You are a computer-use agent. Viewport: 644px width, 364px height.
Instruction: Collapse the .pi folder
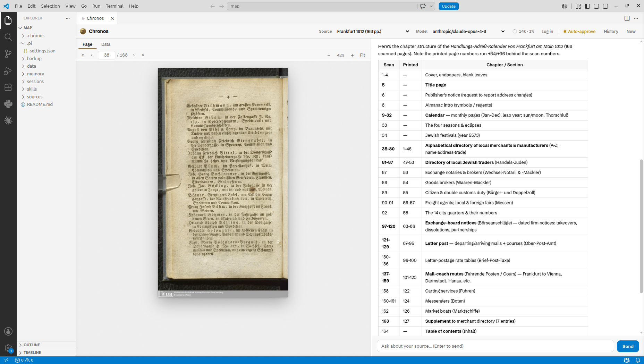[x=46, y=43]
